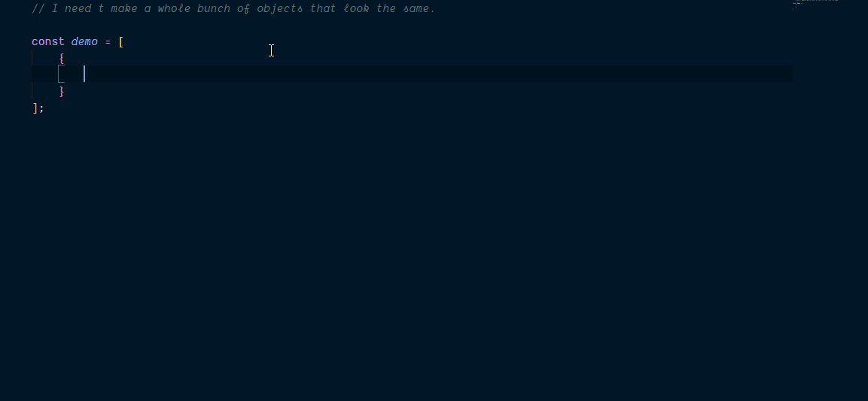868x401 pixels.
Task: Click the word "need" in the comment
Action: point(78,9)
